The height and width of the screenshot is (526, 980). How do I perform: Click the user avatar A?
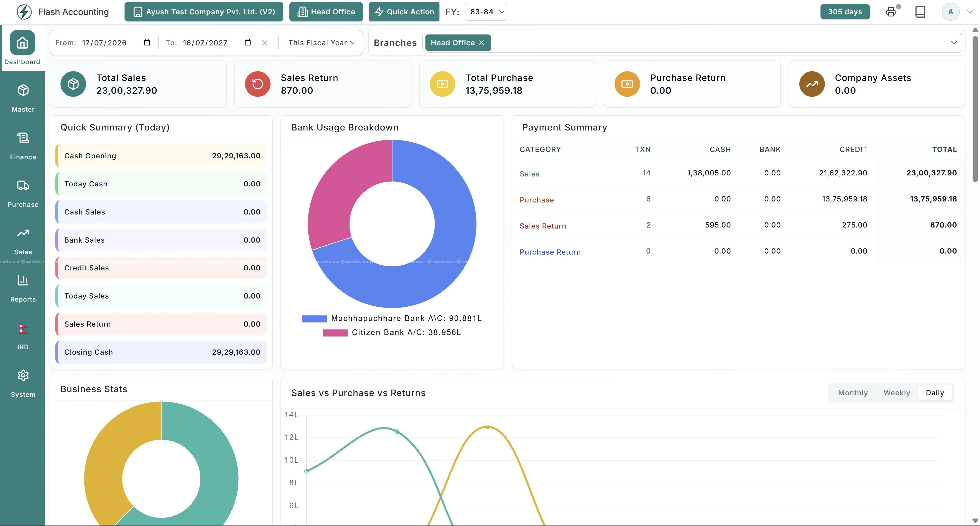[x=950, y=12]
